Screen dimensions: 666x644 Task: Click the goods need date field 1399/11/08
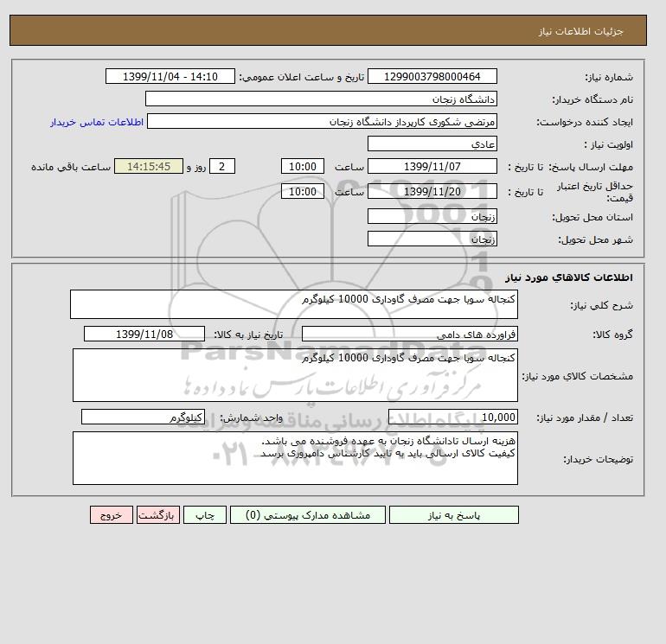144,334
